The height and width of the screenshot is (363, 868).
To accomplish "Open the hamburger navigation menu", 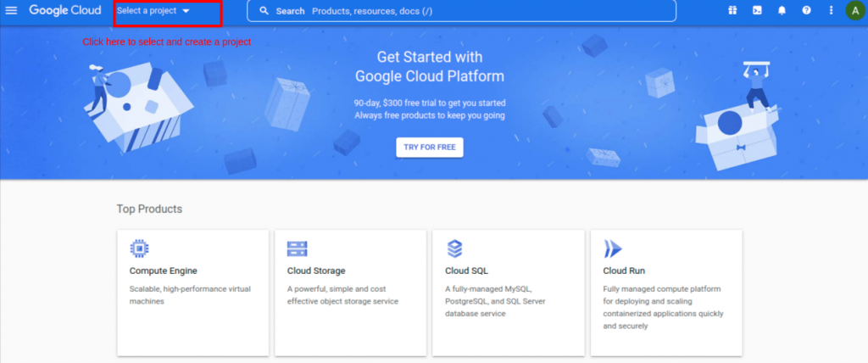I will coord(11,10).
